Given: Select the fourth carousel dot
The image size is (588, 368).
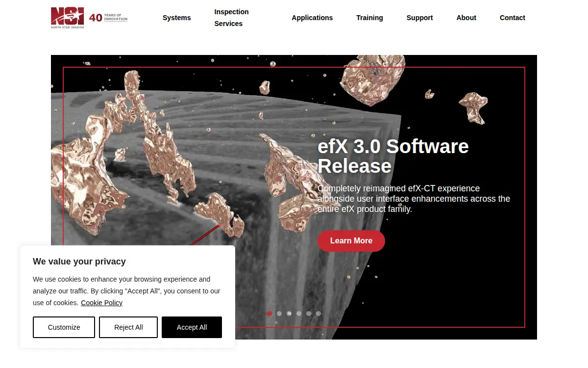Looking at the screenshot, I should pos(299,314).
